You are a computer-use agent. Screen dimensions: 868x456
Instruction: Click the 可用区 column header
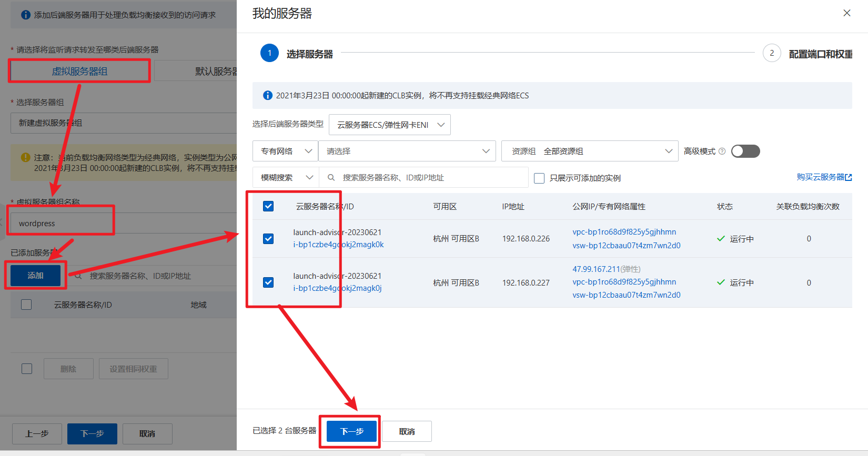445,207
